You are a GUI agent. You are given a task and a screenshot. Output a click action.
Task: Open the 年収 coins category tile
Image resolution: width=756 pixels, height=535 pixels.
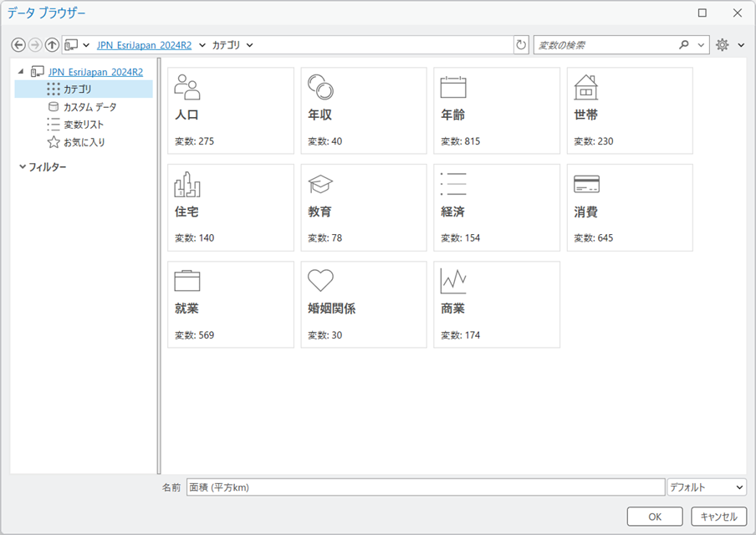(x=364, y=110)
